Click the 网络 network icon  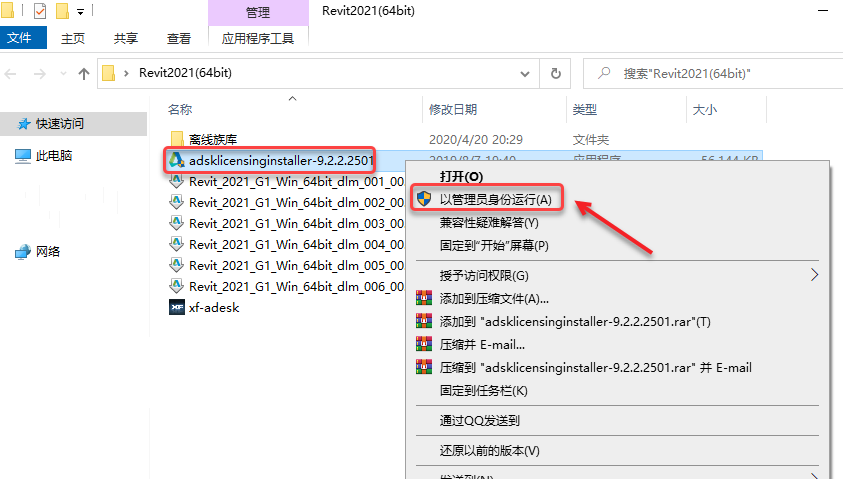[23, 252]
